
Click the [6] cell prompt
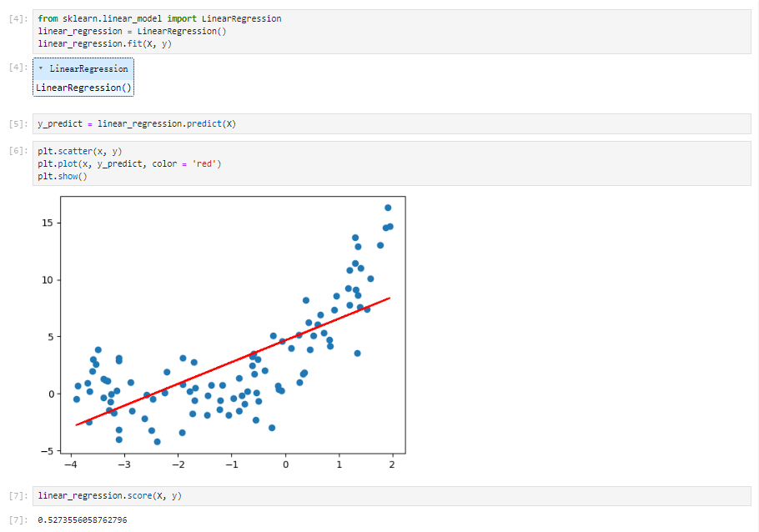click(x=18, y=151)
